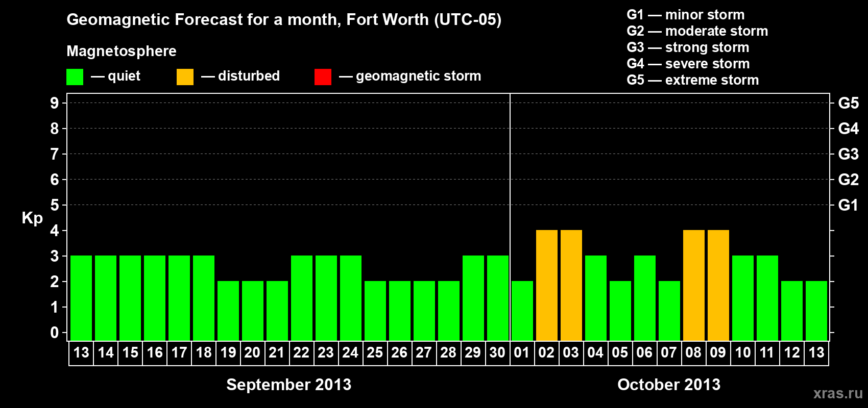Click the date label 25

pos(375,352)
